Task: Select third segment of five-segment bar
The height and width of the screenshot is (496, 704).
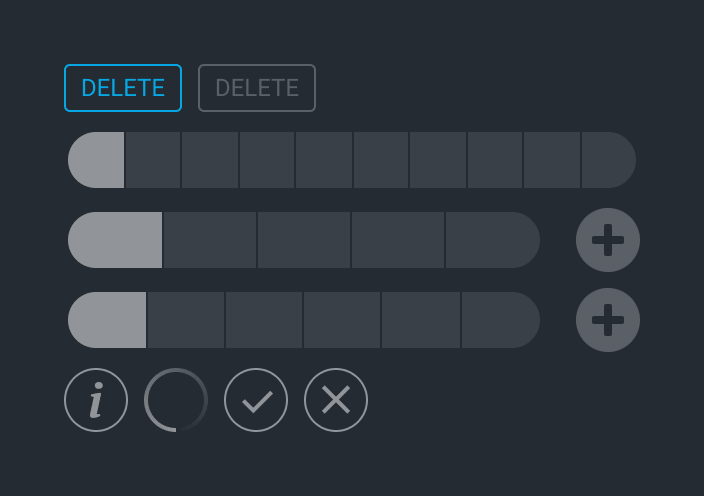Action: pyautogui.click(x=304, y=240)
